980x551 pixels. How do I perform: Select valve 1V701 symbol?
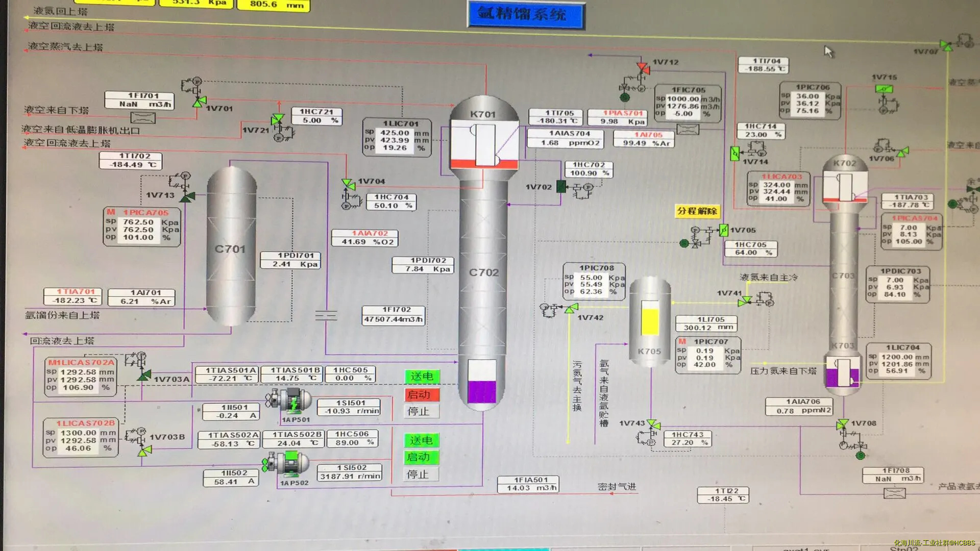199,102
